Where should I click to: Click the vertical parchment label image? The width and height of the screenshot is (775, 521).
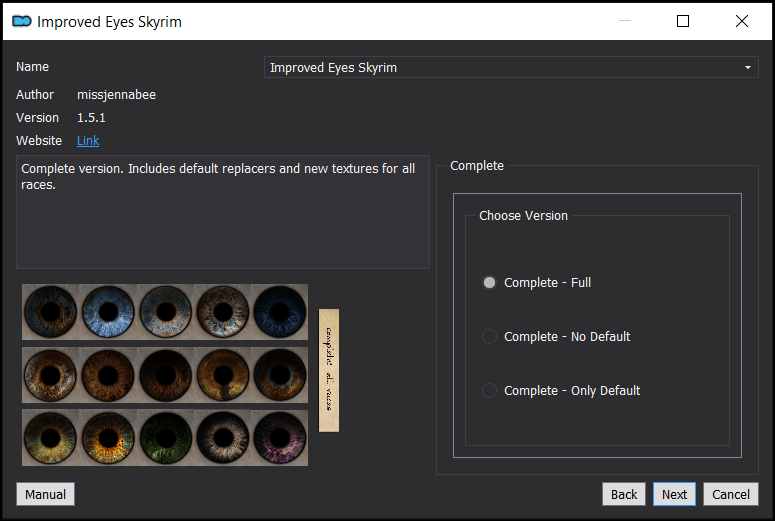pos(329,370)
